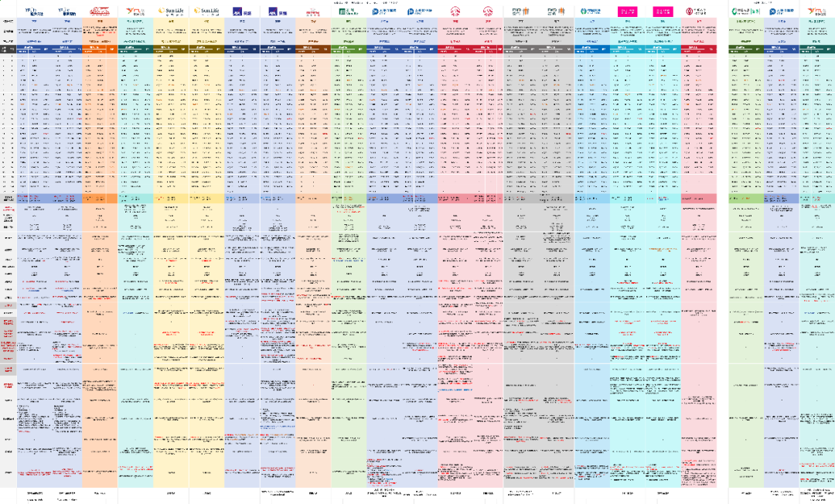Click the first pink square logo
This screenshot has width=835, height=504.
tap(627, 12)
